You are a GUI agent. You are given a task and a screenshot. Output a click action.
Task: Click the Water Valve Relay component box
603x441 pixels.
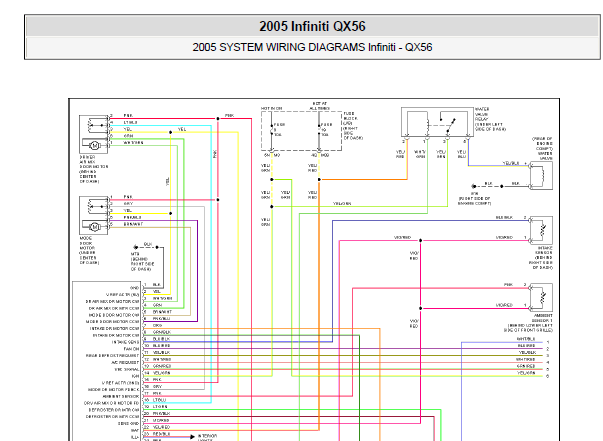click(437, 122)
